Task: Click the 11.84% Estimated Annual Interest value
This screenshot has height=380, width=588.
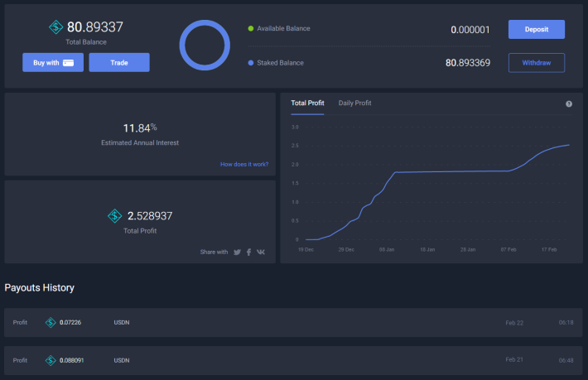Action: tap(140, 128)
